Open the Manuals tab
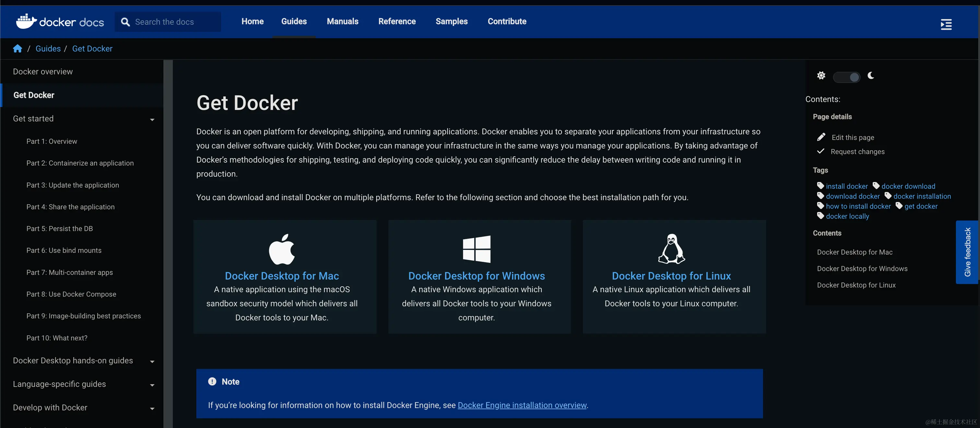This screenshot has height=428, width=980. click(343, 22)
